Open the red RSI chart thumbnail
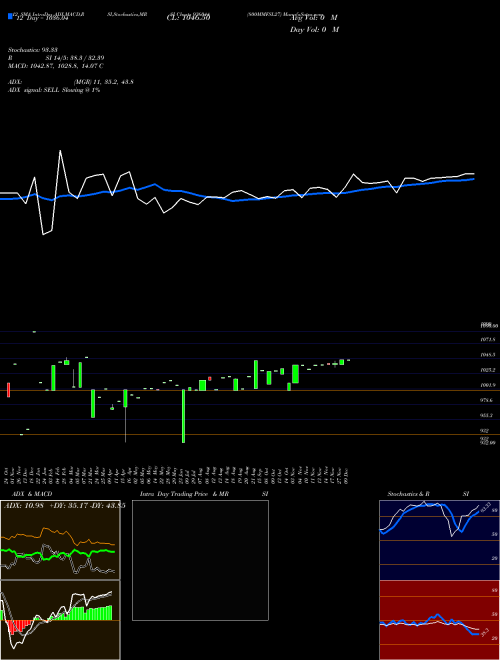 (x=439, y=620)
